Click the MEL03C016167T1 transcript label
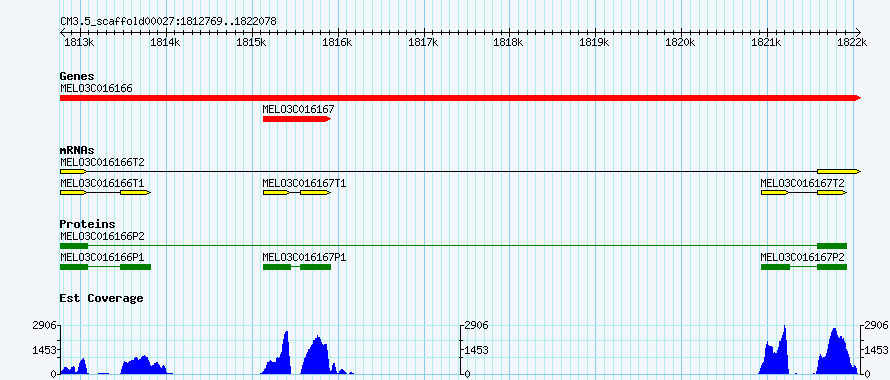The image size is (890, 380). click(304, 183)
